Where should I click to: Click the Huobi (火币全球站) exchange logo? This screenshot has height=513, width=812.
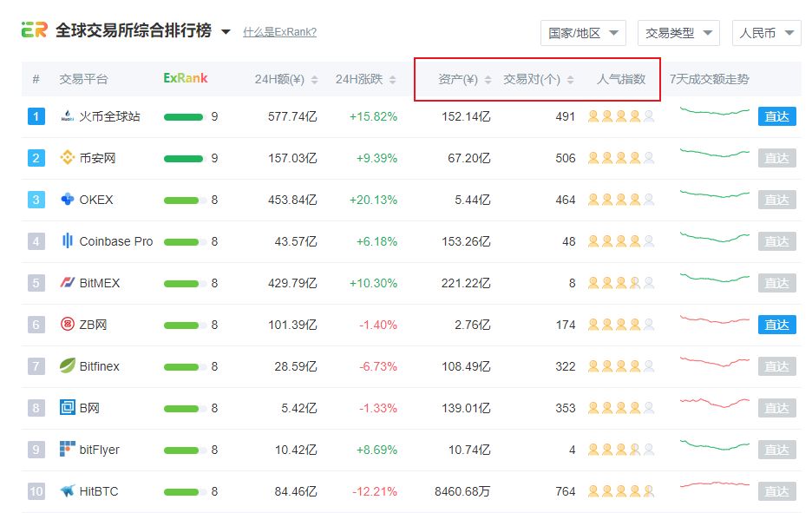[68, 116]
